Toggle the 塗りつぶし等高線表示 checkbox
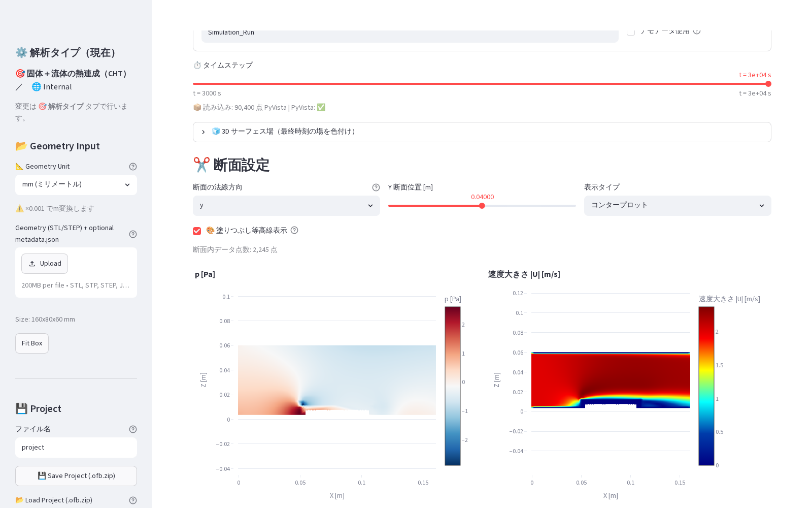This screenshot has height=508, width=812. pyautogui.click(x=197, y=231)
